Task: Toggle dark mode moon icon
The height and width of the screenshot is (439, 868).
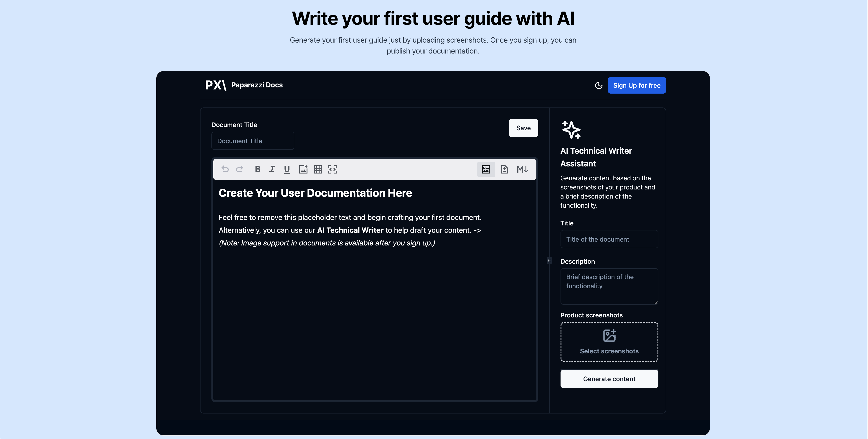Action: (599, 85)
